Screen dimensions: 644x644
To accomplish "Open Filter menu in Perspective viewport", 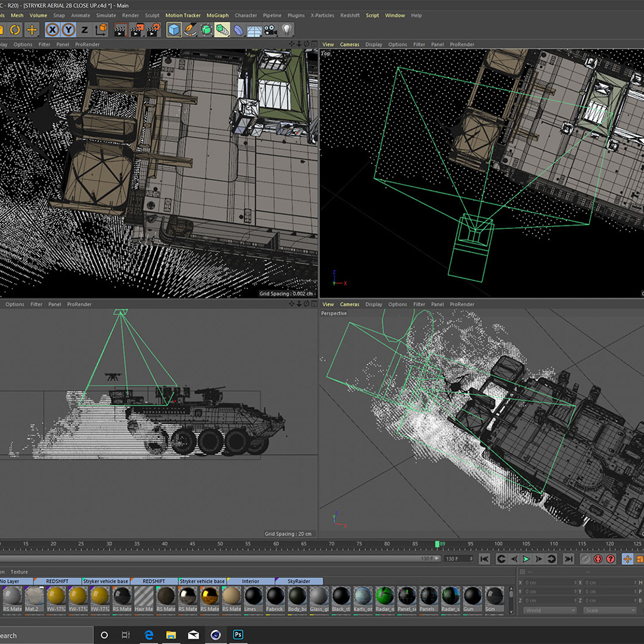I will 419,304.
